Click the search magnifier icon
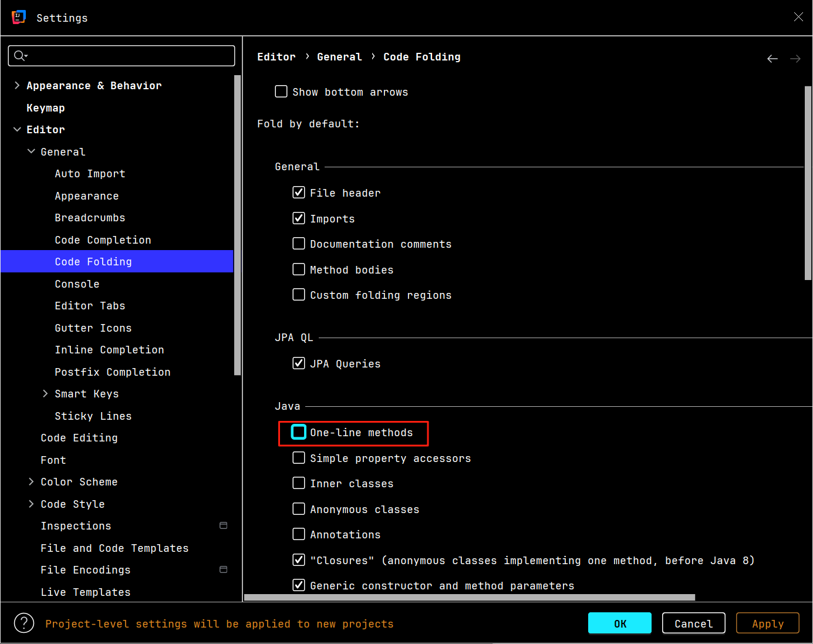 coord(20,56)
